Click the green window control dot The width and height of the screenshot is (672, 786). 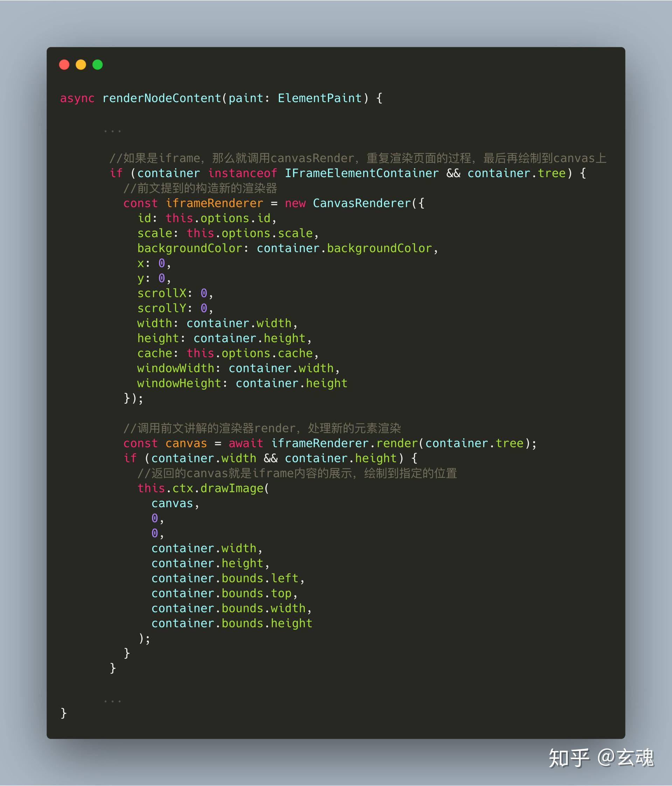[98, 64]
